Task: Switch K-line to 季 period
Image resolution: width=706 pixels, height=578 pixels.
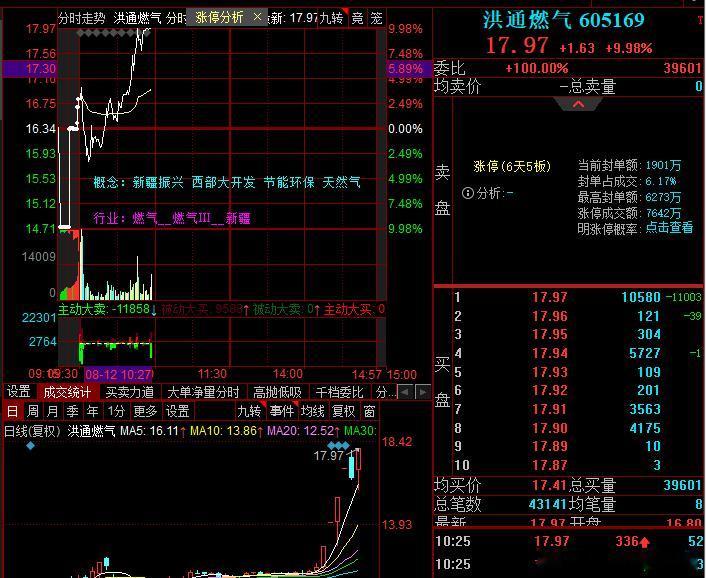Action: click(x=72, y=411)
